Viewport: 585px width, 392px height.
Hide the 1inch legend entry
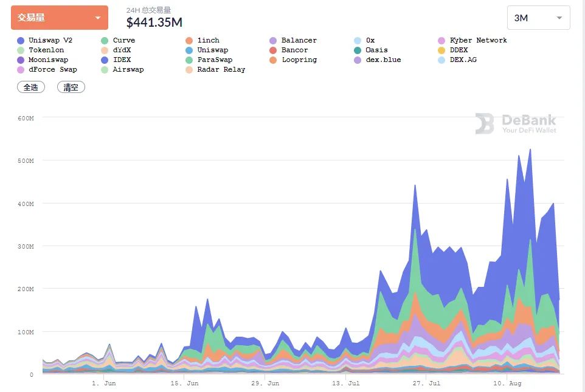point(208,40)
